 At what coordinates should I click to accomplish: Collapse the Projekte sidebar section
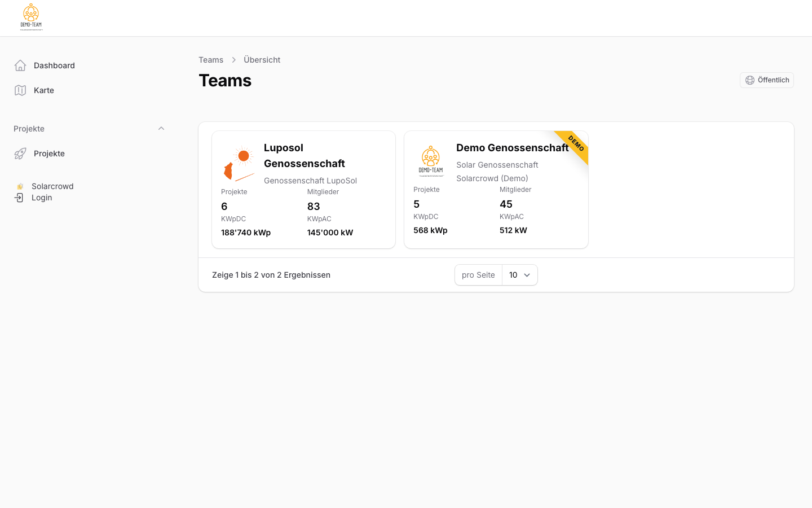[161, 129]
